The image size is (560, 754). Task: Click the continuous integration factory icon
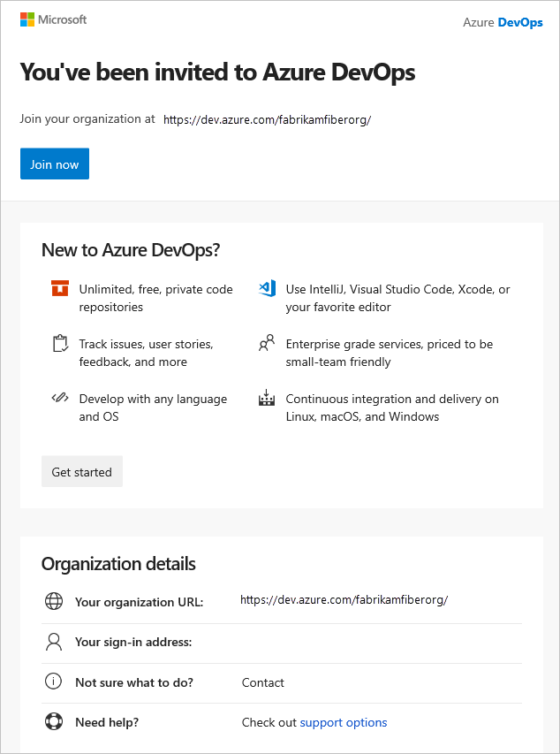[267, 399]
